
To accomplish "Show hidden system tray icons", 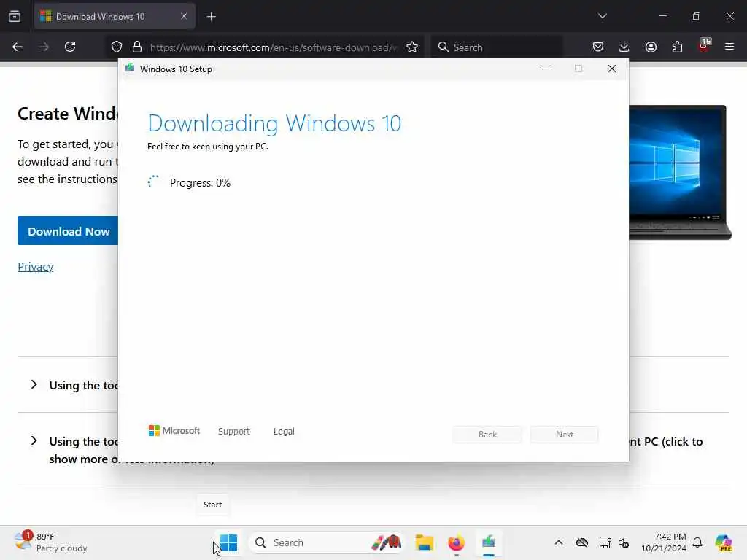I will coord(559,542).
